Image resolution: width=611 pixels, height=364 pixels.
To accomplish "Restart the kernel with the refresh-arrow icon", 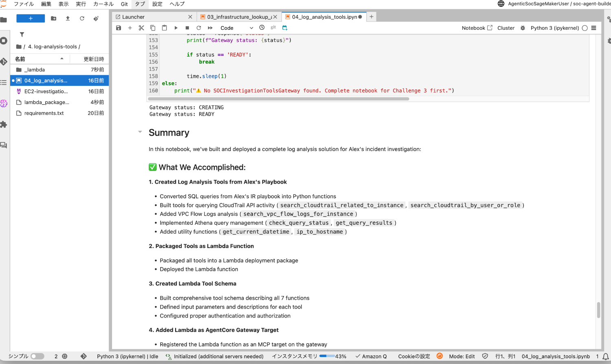I will click(199, 28).
